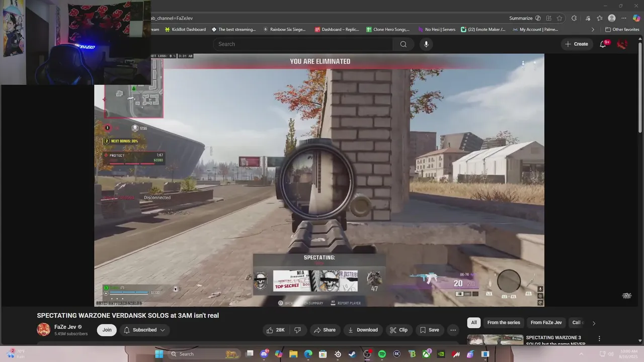Click the Join channel button
The width and height of the screenshot is (644, 362).
click(107, 330)
